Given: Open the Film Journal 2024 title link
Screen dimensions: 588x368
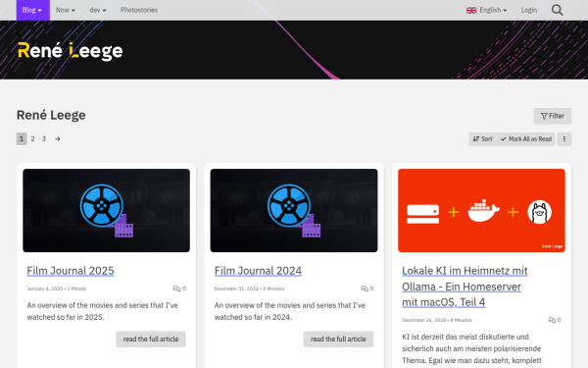Looking at the screenshot, I should [258, 271].
